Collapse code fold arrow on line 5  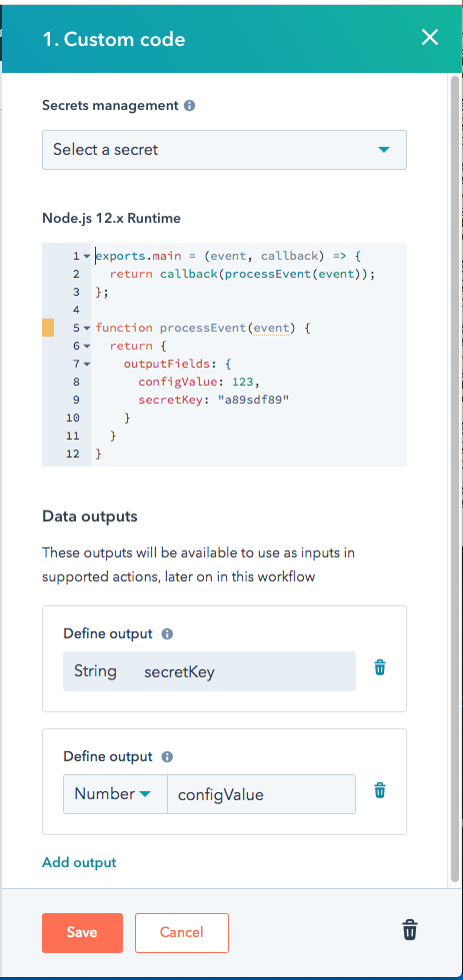86,328
